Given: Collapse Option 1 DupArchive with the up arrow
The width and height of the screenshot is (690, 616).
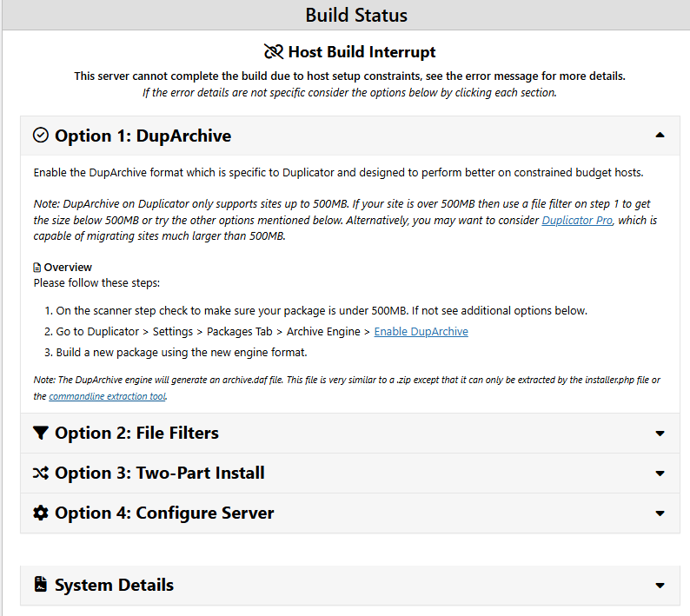Looking at the screenshot, I should (660, 136).
